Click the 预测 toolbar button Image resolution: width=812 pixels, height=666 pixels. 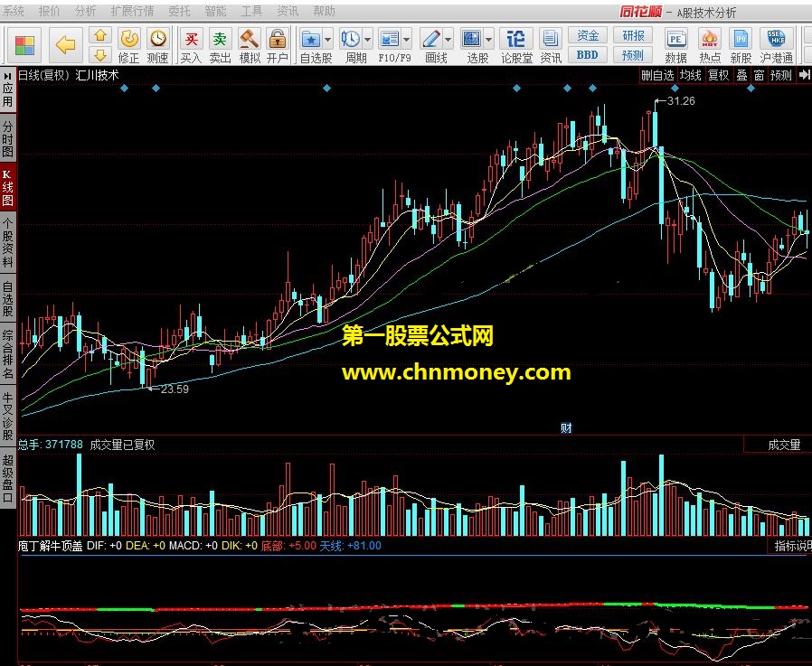633,54
